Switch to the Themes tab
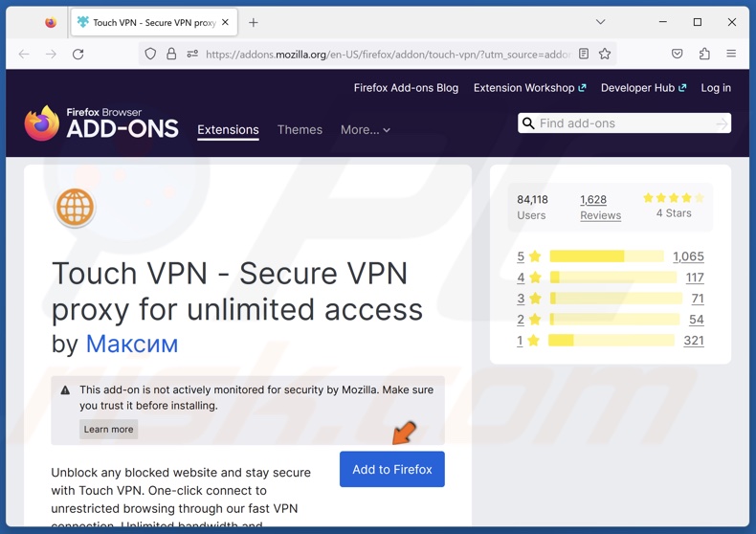This screenshot has width=756, height=534. [x=300, y=130]
